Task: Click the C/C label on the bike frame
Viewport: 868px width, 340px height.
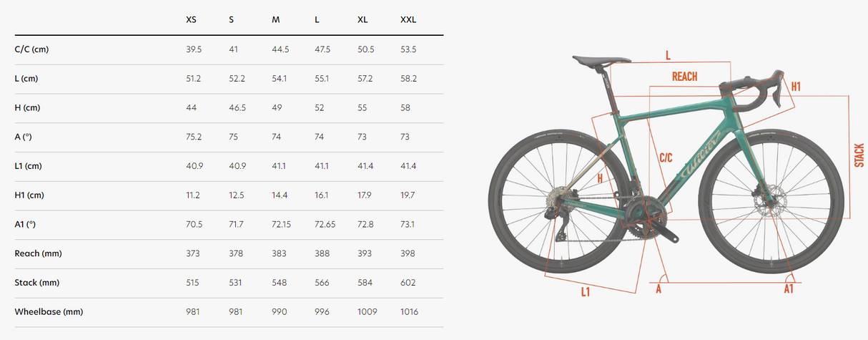Action: click(x=665, y=157)
